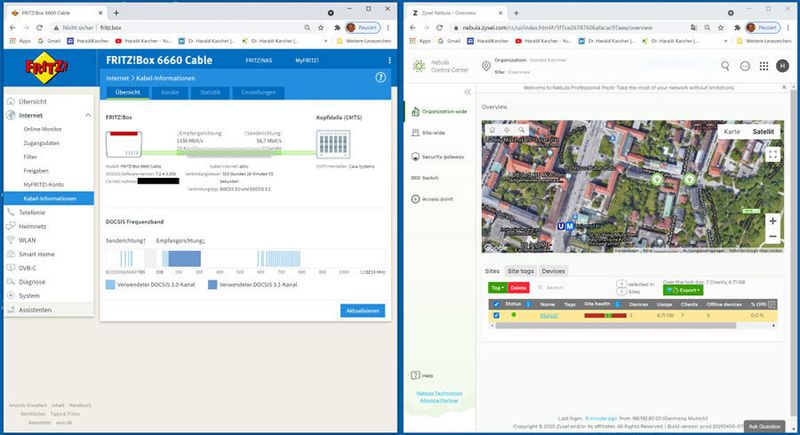Collapse the Internet menu section
The width and height of the screenshot is (800, 435).
click(x=88, y=115)
